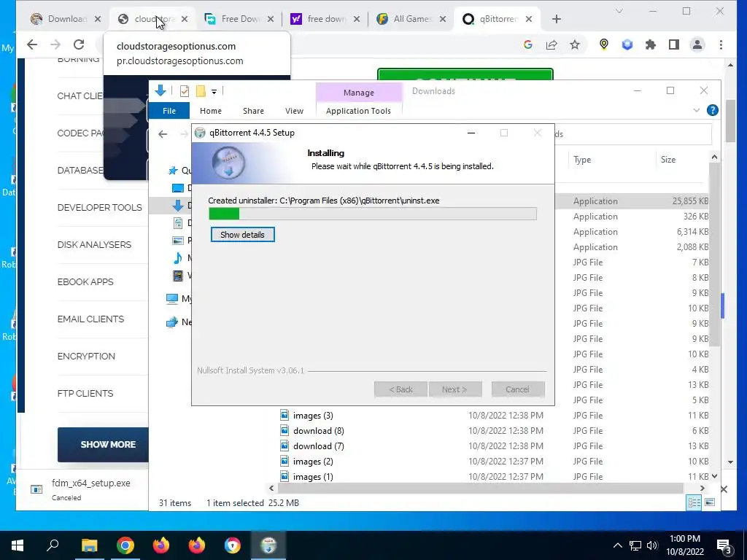747x560 pixels.
Task: Open the Chrome profile avatar
Action: 697,44
